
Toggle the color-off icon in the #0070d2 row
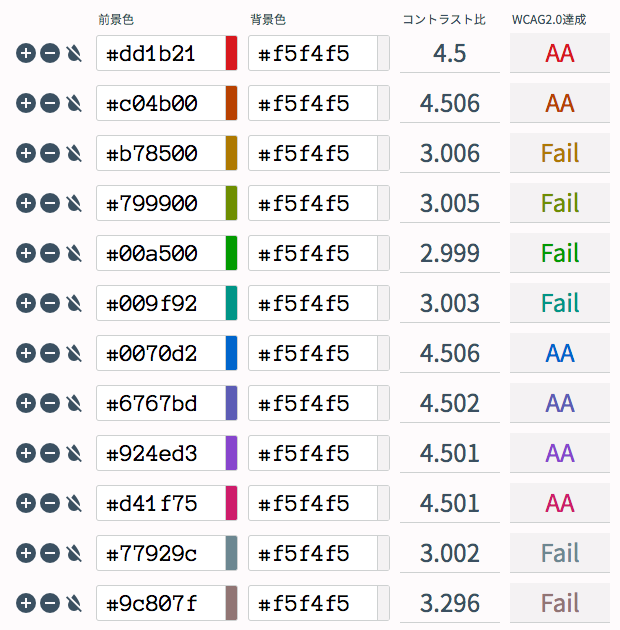[x=74, y=353]
